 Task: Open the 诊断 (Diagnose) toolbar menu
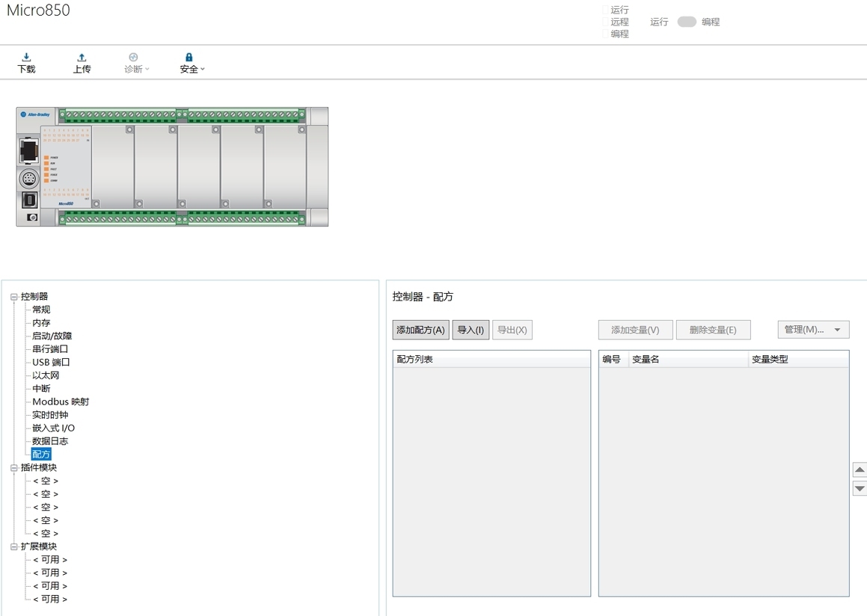(136, 63)
